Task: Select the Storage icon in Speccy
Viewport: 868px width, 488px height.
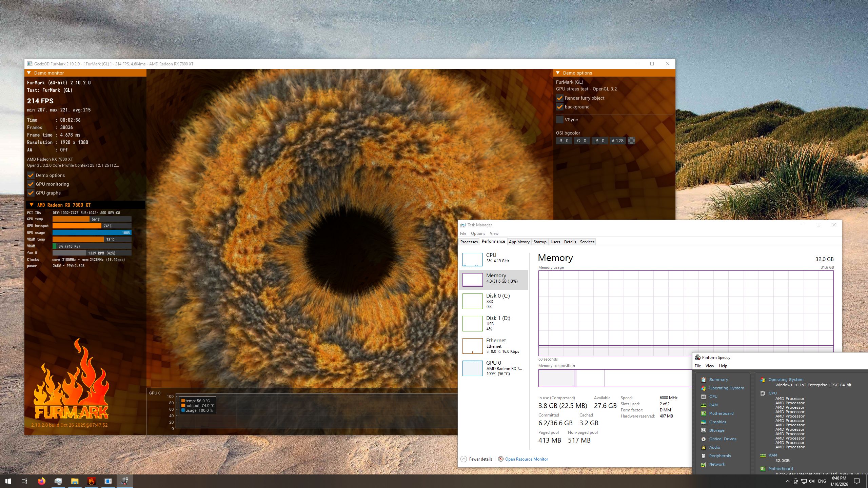Action: tap(704, 430)
